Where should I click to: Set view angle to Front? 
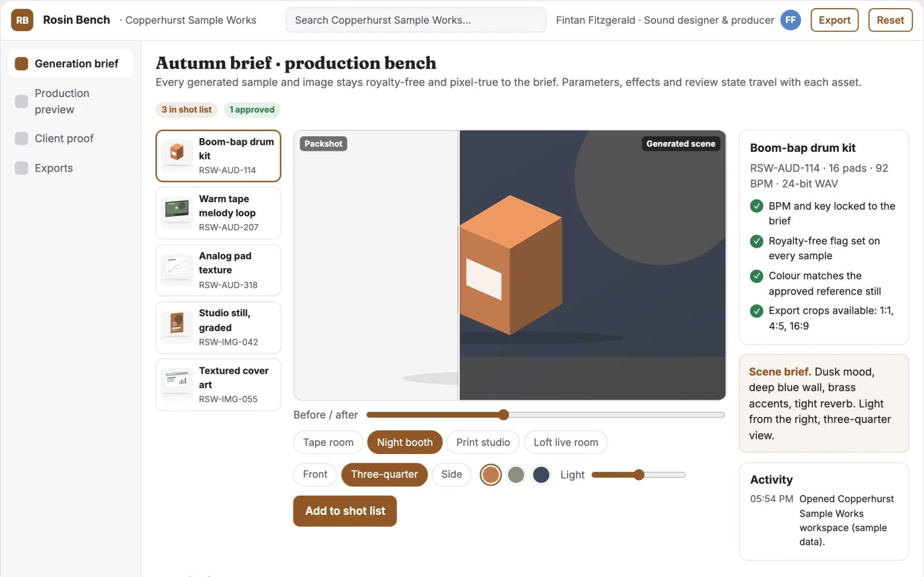(x=315, y=475)
